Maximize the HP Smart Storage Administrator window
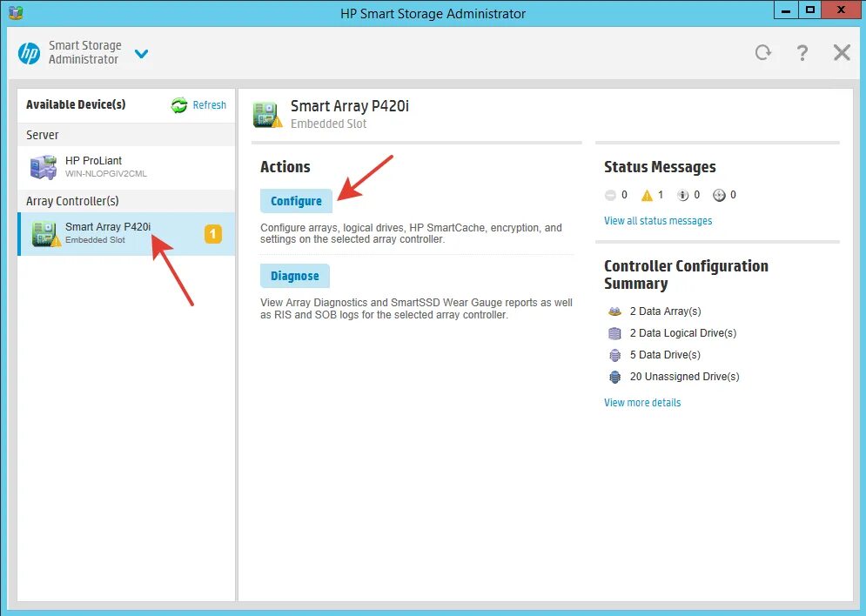866x616 pixels. click(x=809, y=10)
